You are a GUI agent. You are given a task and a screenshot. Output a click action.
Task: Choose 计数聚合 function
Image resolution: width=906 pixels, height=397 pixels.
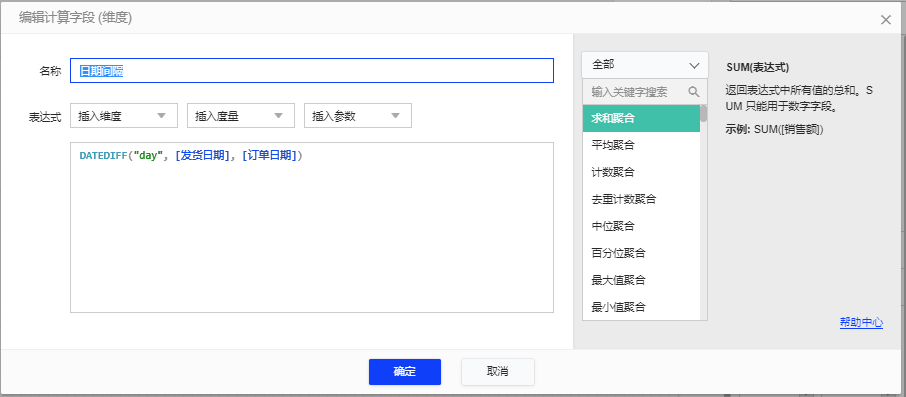(641, 172)
